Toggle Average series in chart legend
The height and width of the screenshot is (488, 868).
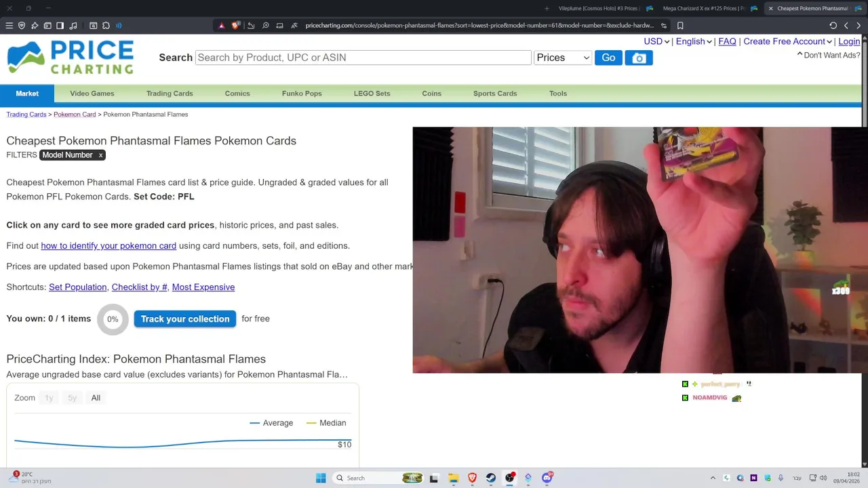click(271, 423)
